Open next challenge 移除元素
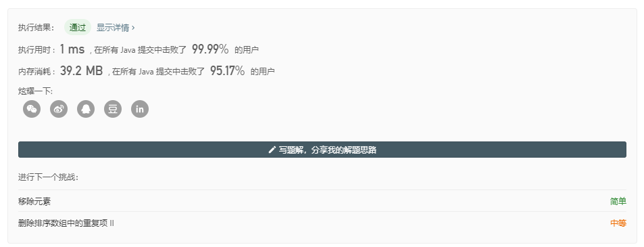This screenshot has width=644, height=247. [34, 202]
